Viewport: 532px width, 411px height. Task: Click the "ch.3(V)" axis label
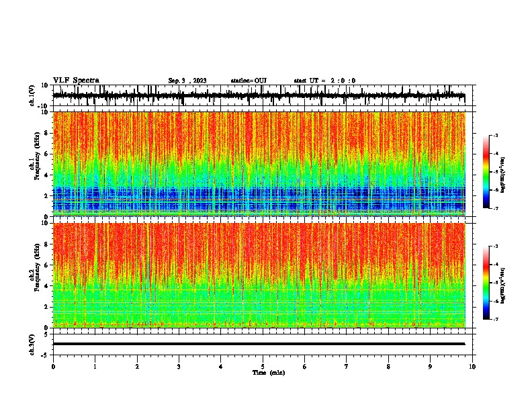32,345
